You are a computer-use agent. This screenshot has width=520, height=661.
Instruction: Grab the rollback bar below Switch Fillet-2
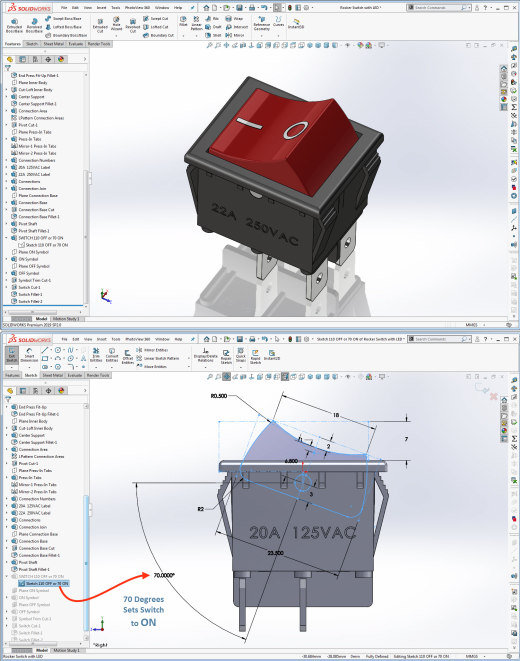(43, 305)
